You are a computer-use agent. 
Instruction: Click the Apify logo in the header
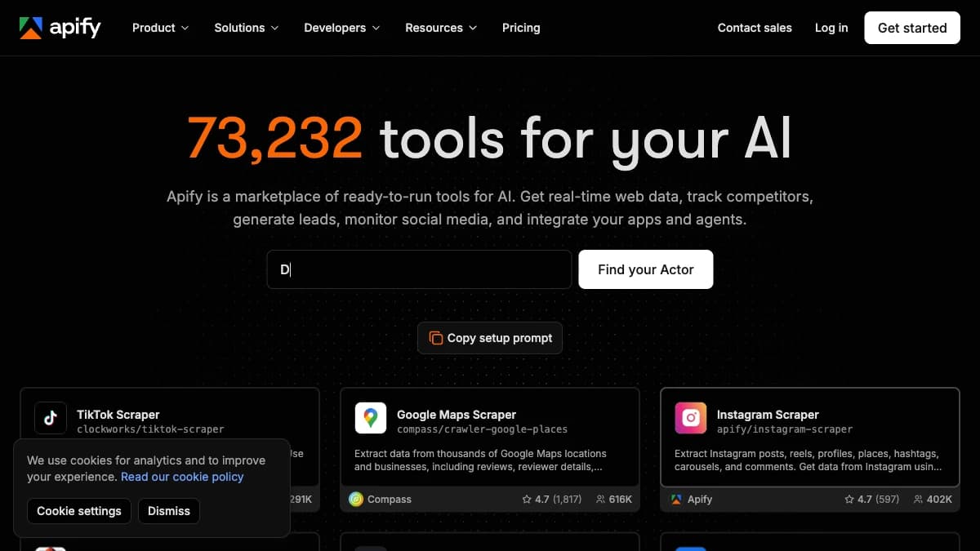pos(60,28)
